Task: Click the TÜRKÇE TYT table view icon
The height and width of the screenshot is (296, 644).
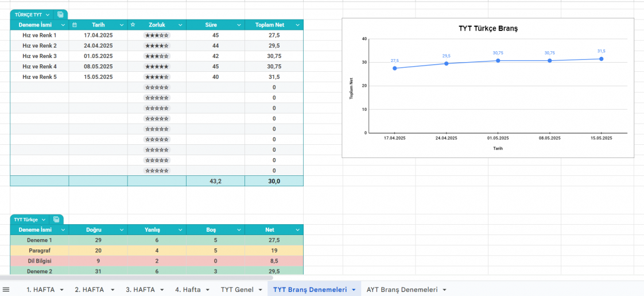Action: tap(60, 14)
